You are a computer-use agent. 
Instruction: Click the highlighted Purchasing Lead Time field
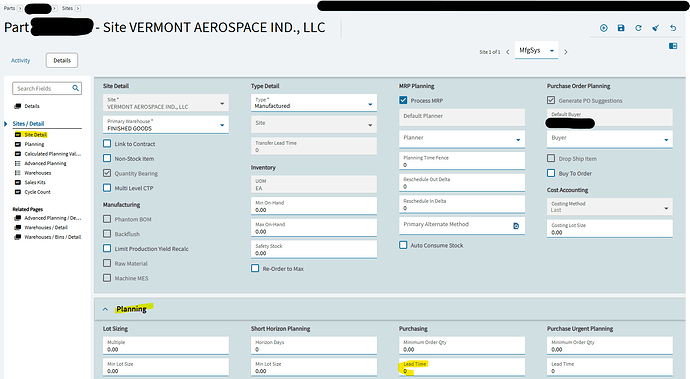tap(462, 367)
